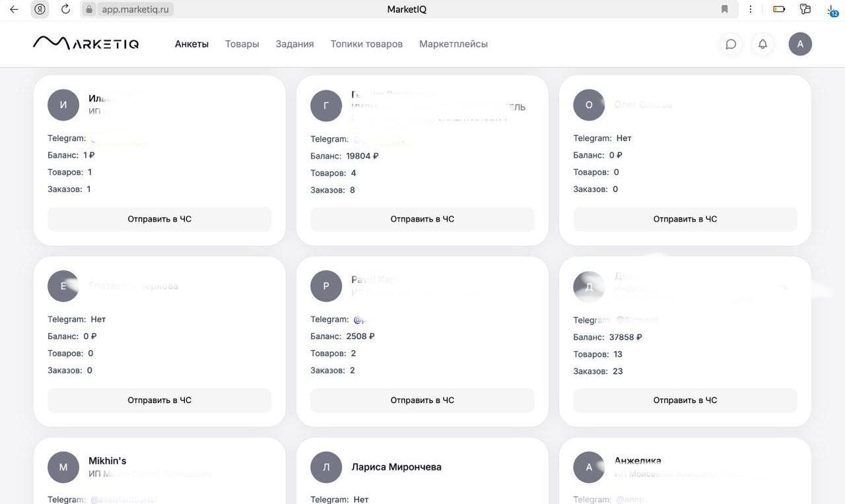Image resolution: width=845 pixels, height=504 pixels.
Task: Select the Маркетплейсы nav item
Action: [454, 44]
